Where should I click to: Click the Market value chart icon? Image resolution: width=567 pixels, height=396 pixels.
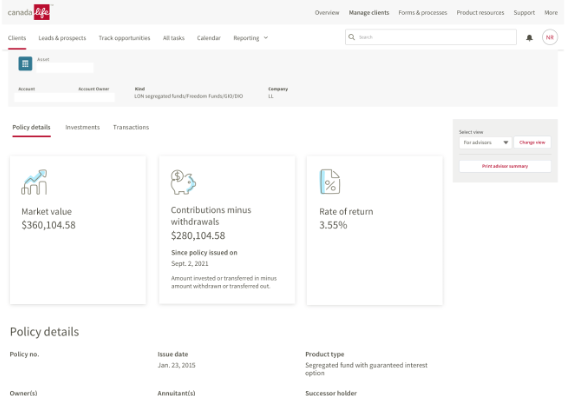34,182
